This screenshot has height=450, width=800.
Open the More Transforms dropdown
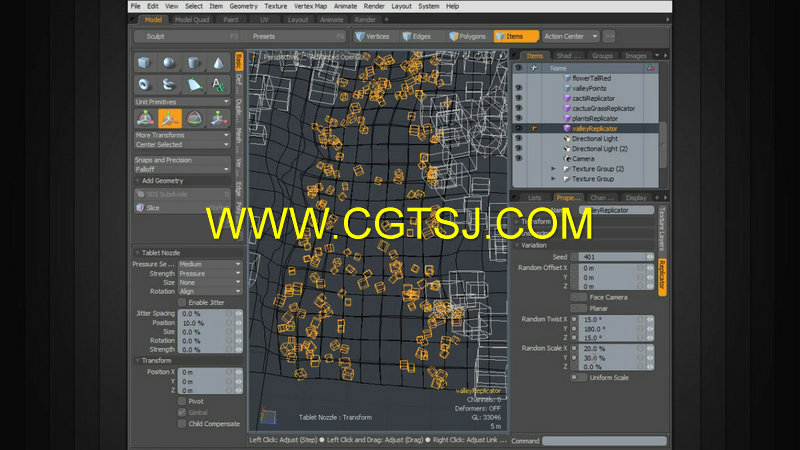pos(182,135)
